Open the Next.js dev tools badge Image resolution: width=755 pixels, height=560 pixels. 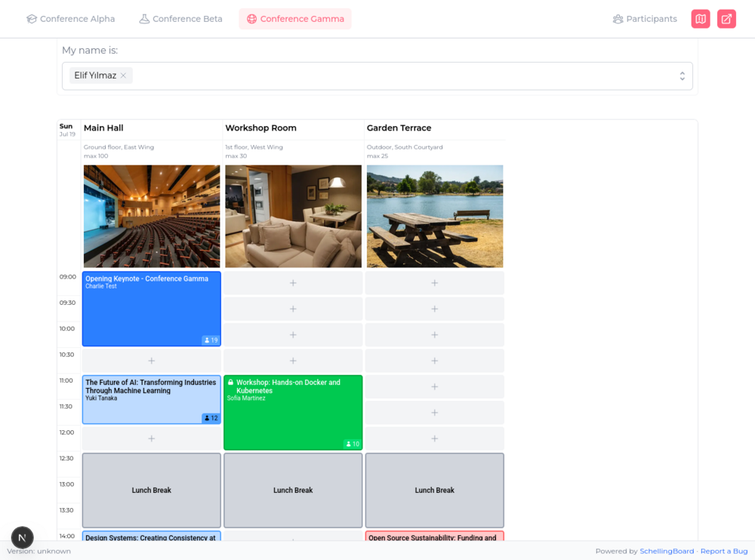coord(22,537)
